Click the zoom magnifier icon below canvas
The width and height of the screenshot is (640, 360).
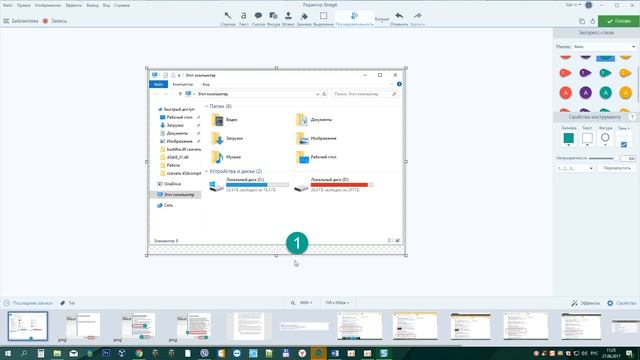[x=293, y=303]
